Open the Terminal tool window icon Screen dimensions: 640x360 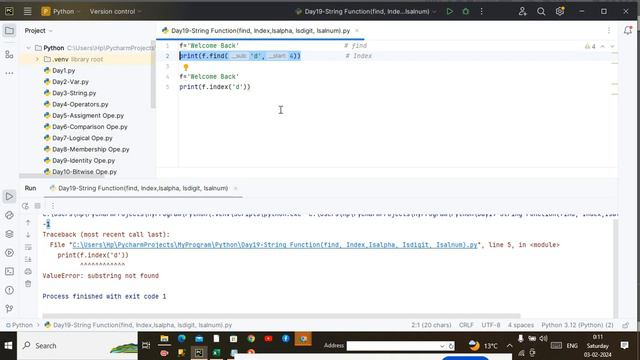(9, 271)
